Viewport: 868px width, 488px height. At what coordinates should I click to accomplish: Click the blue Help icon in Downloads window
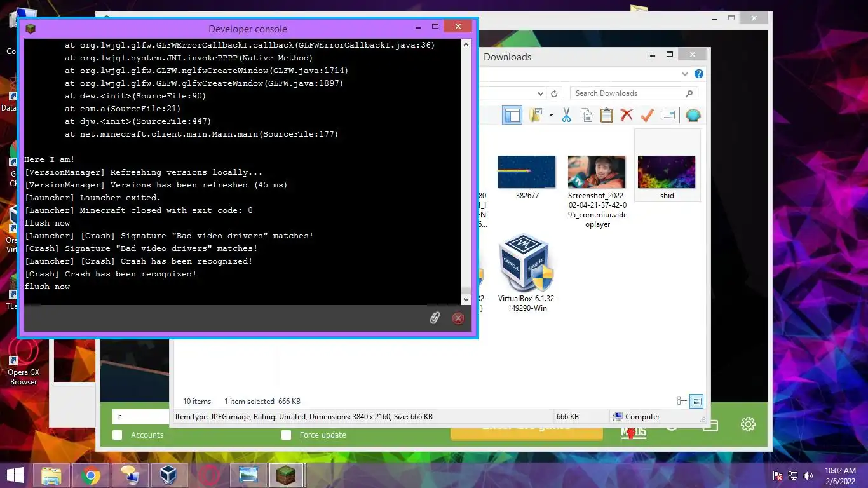pyautogui.click(x=699, y=74)
